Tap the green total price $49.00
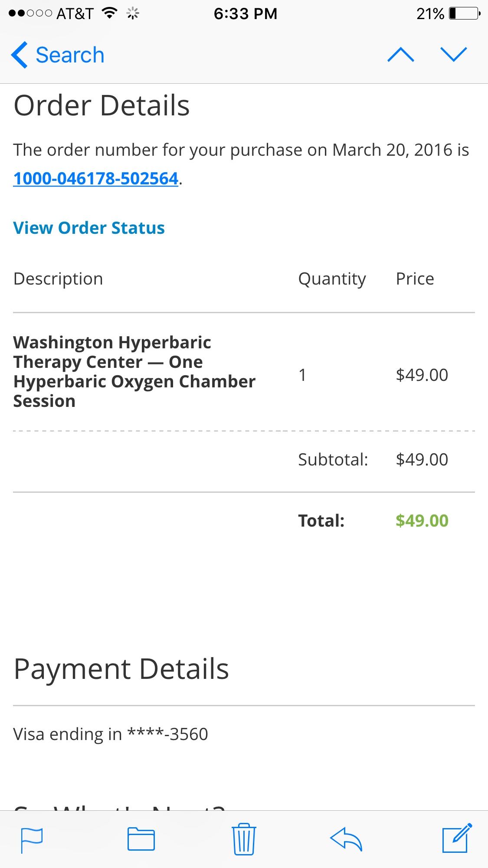 pyautogui.click(x=422, y=521)
